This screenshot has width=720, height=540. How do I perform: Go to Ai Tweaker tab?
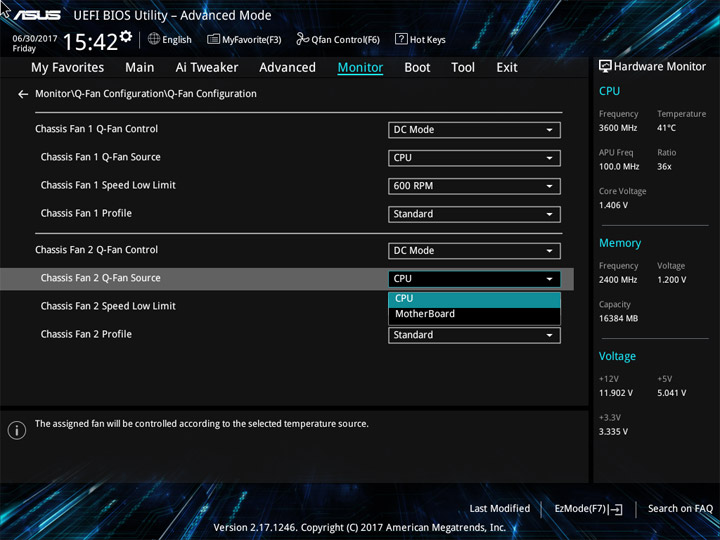[207, 68]
